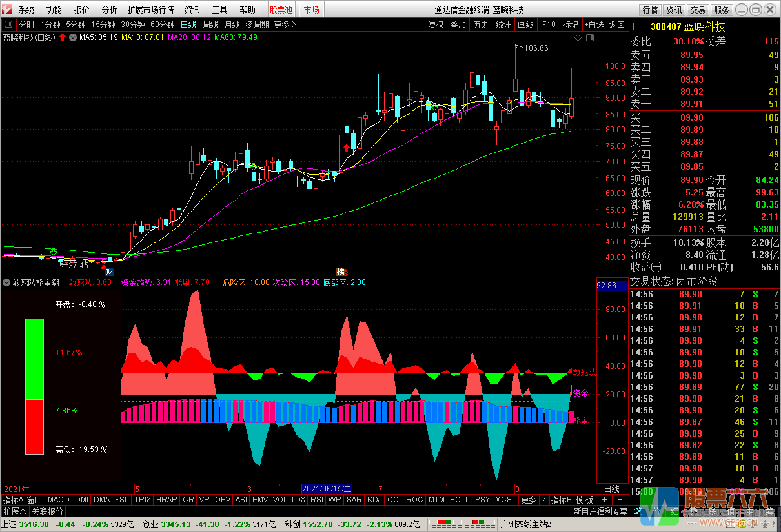Select the VOL-TDX indicator tab
The height and width of the screenshot is (532, 781).
pos(289,500)
